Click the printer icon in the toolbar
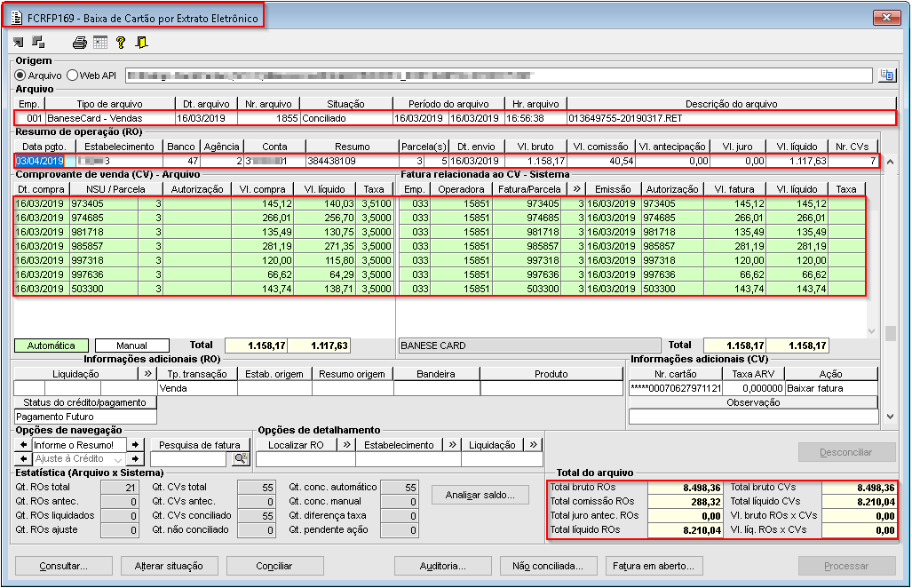Screen dimensions: 912x588 tap(79, 42)
